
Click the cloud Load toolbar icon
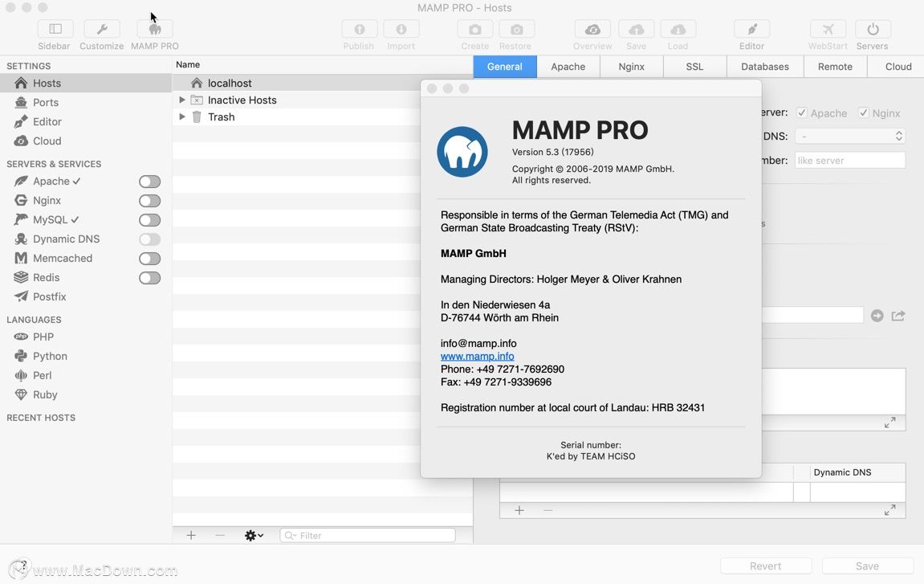click(x=678, y=29)
